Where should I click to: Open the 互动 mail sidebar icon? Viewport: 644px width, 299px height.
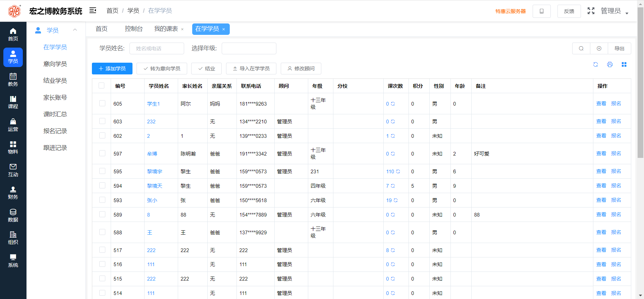click(13, 170)
